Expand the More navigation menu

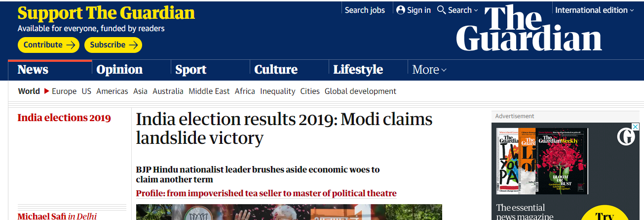429,70
